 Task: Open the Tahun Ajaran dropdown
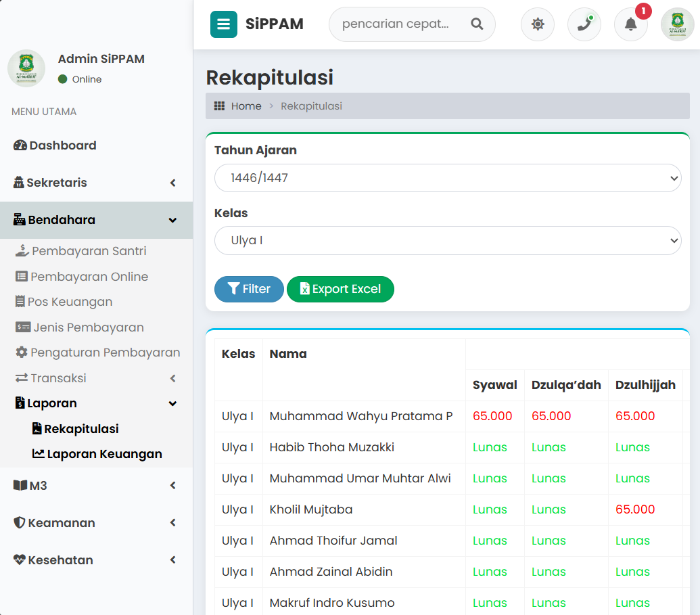[447, 178]
